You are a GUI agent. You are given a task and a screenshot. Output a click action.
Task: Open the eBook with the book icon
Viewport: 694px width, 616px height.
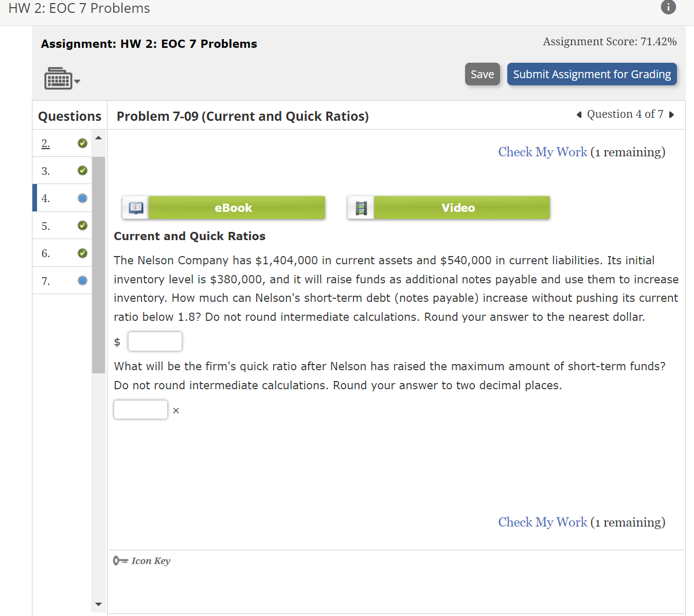(135, 207)
